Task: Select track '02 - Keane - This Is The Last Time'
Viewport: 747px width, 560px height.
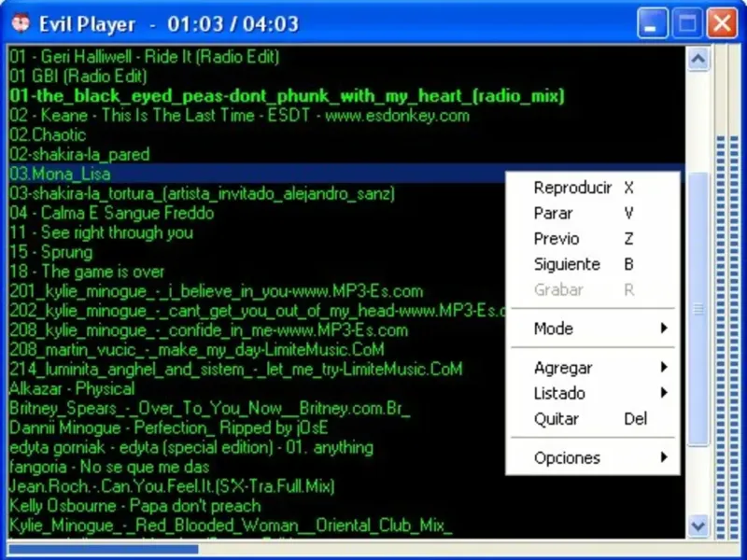Action: tap(240, 115)
